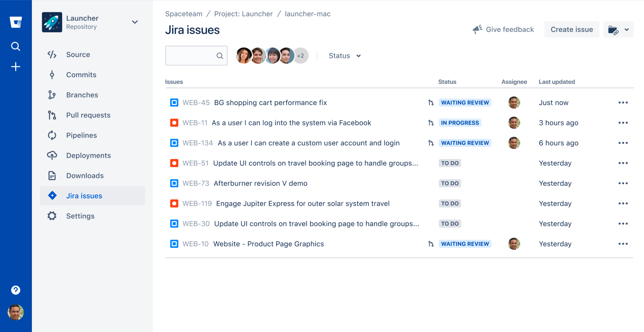Open search from the sidebar magnifier icon

pos(15,46)
